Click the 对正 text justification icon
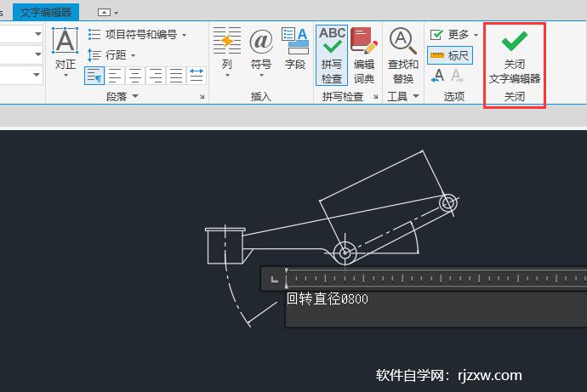This screenshot has height=392, width=587. (x=66, y=41)
